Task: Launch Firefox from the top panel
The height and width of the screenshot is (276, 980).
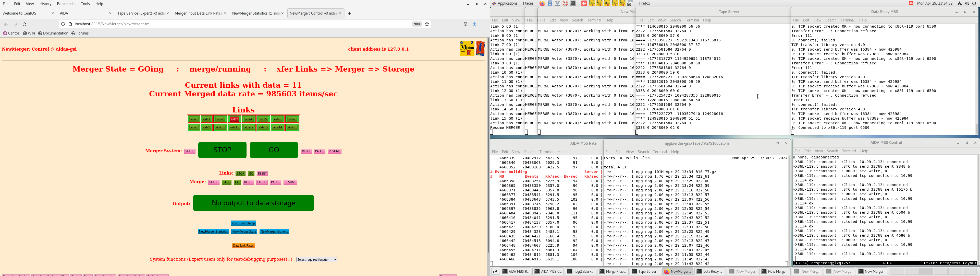Action: pyautogui.click(x=542, y=3)
